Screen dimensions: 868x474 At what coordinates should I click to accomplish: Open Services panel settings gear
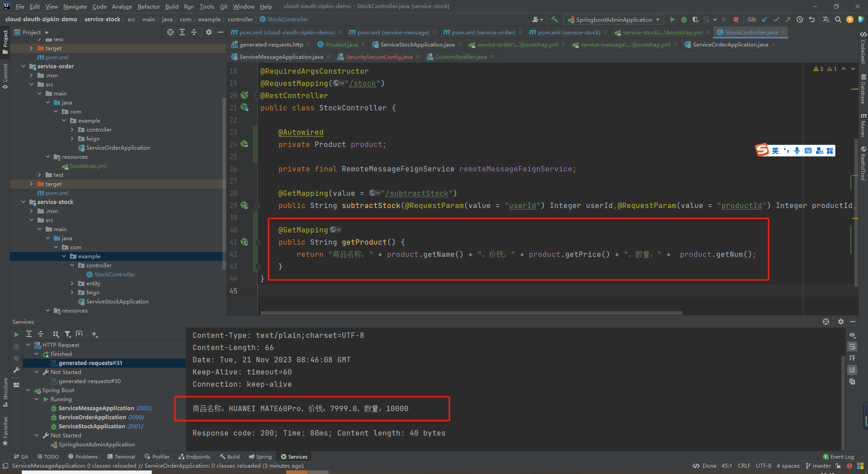coord(841,322)
